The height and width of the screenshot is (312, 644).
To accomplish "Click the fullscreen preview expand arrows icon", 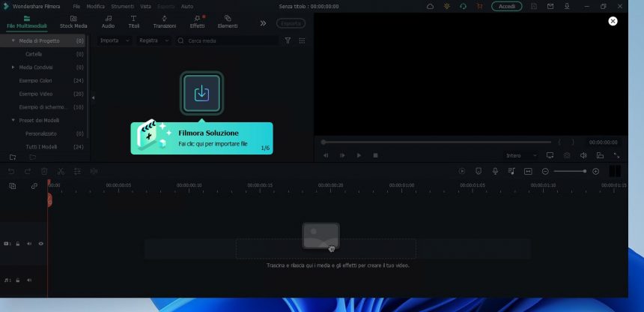I will tap(617, 155).
